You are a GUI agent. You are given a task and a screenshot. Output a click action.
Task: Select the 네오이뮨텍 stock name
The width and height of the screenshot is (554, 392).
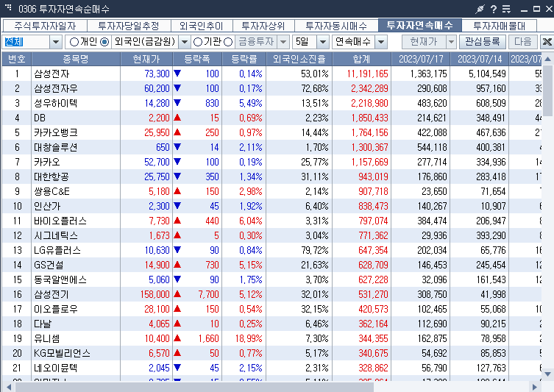coord(55,368)
